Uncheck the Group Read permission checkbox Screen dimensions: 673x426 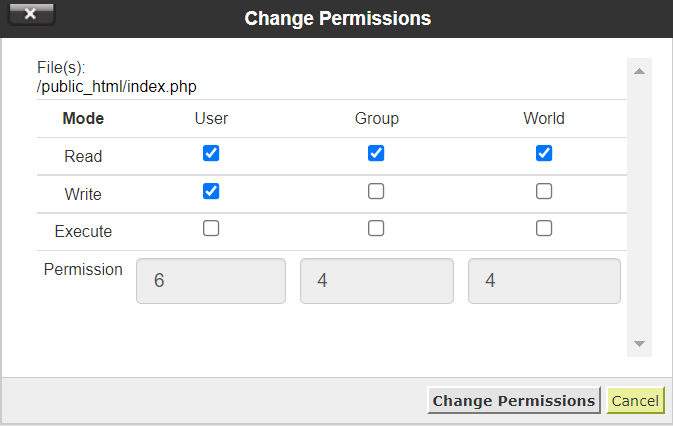tap(376, 153)
